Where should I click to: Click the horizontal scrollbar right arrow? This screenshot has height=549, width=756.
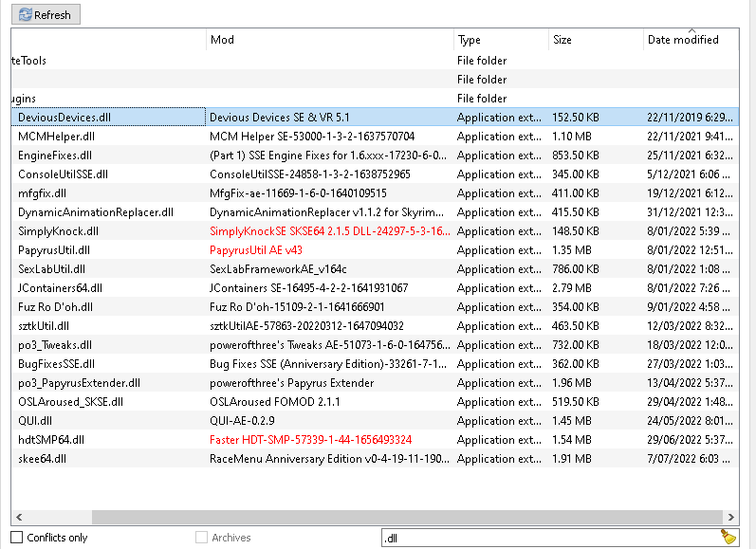point(731,517)
